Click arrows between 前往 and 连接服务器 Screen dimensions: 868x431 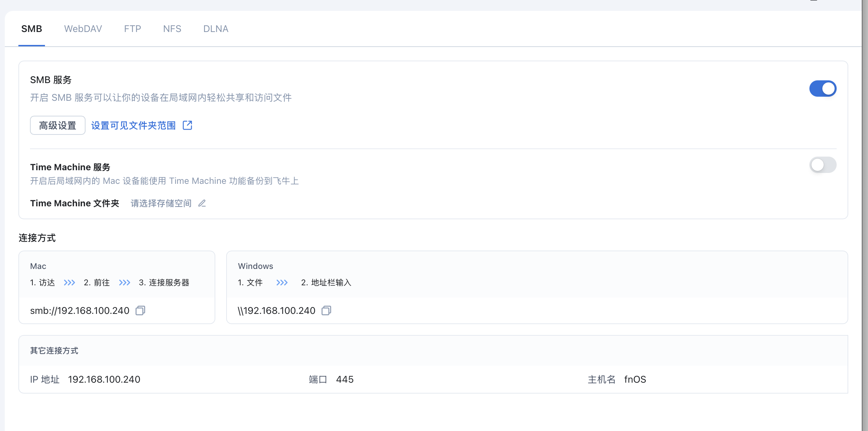[x=125, y=283]
